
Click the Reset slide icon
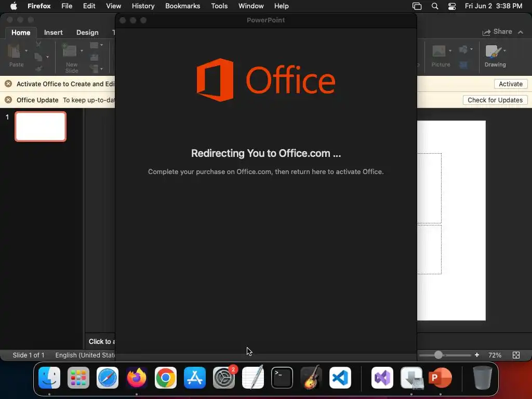(x=95, y=57)
